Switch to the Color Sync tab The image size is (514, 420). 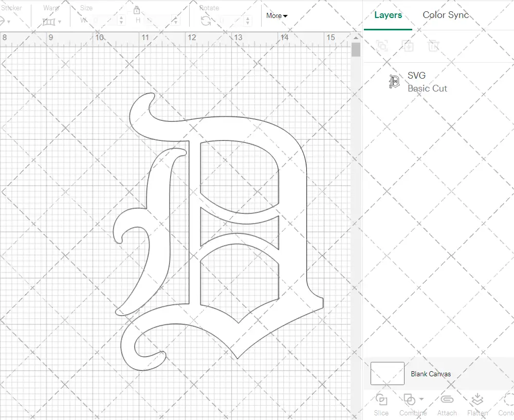[x=446, y=15]
